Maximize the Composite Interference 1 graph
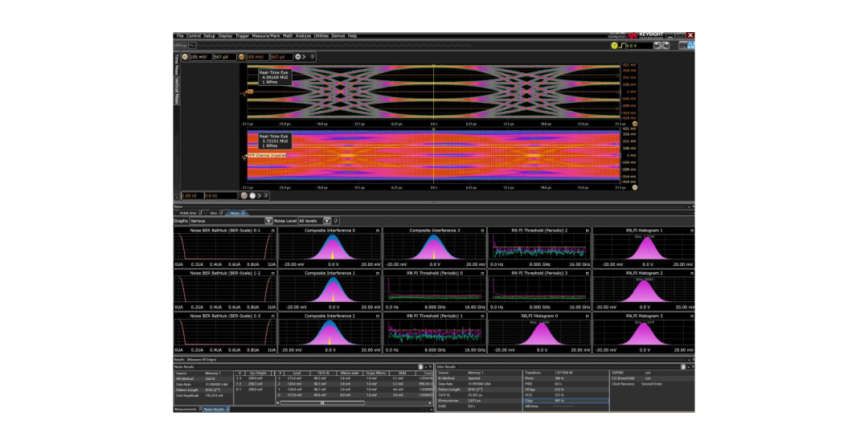868x445 pixels. pyautogui.click(x=378, y=273)
